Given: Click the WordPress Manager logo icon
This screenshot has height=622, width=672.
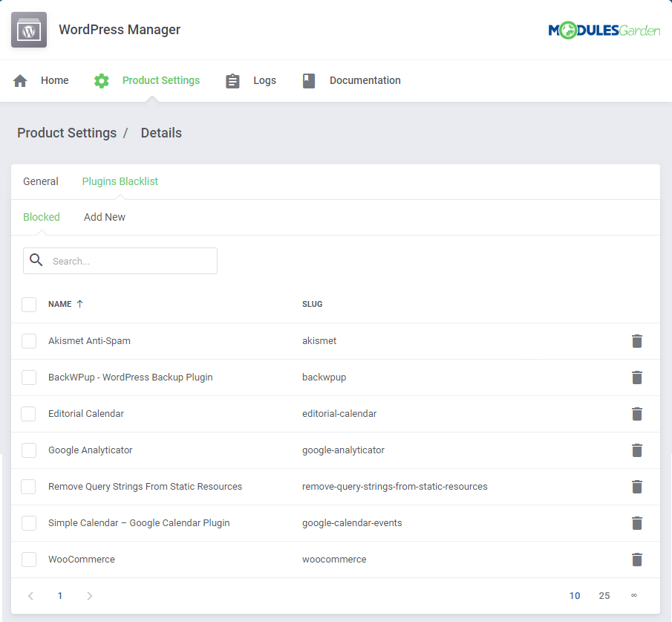Looking at the screenshot, I should pyautogui.click(x=29, y=30).
